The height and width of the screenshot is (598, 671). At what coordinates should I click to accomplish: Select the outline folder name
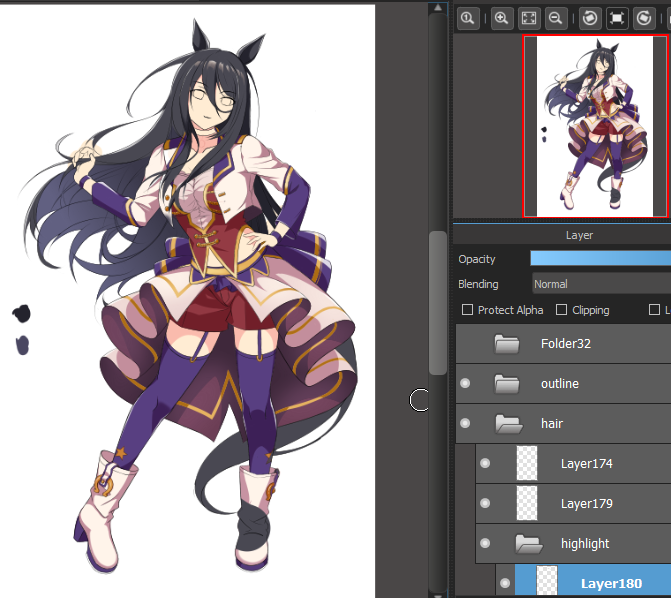click(x=560, y=384)
